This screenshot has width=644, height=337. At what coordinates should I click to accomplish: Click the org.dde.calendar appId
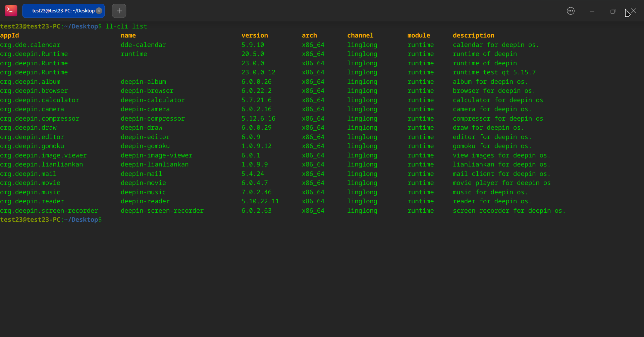pos(30,45)
